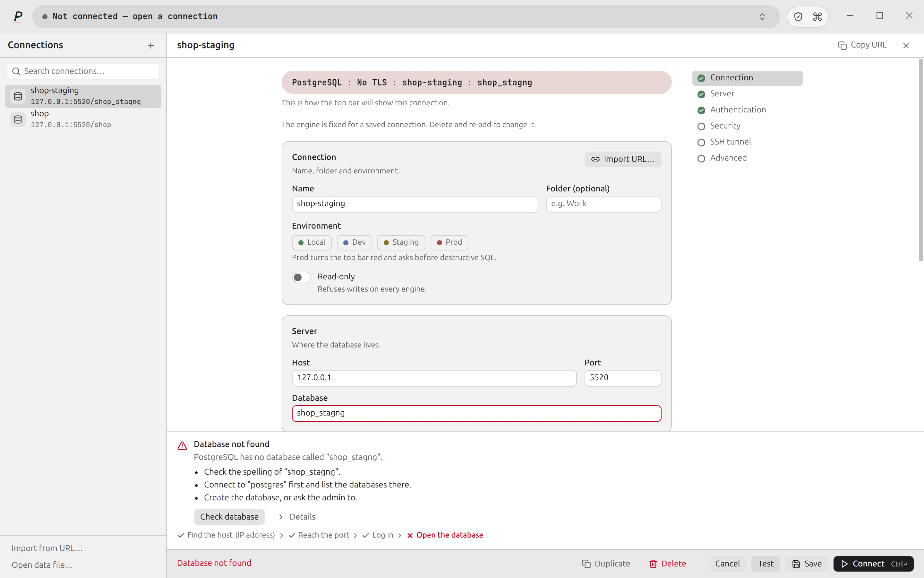Click the database icon beside shop-staging
This screenshot has height=578, width=924.
click(x=18, y=96)
